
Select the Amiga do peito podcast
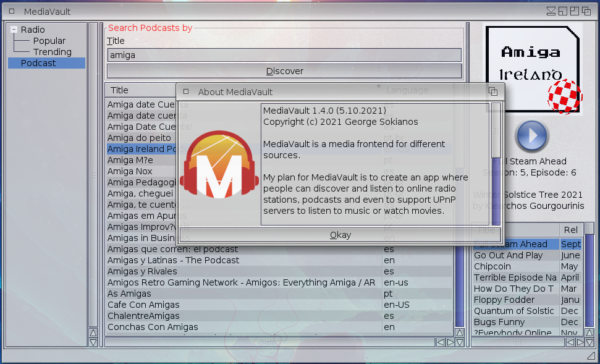(x=142, y=138)
